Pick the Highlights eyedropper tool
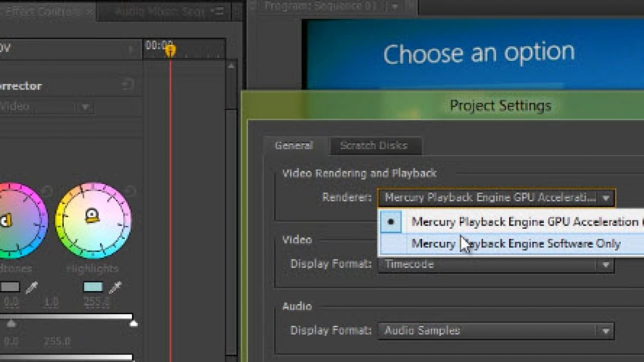644x362 pixels. (115, 287)
